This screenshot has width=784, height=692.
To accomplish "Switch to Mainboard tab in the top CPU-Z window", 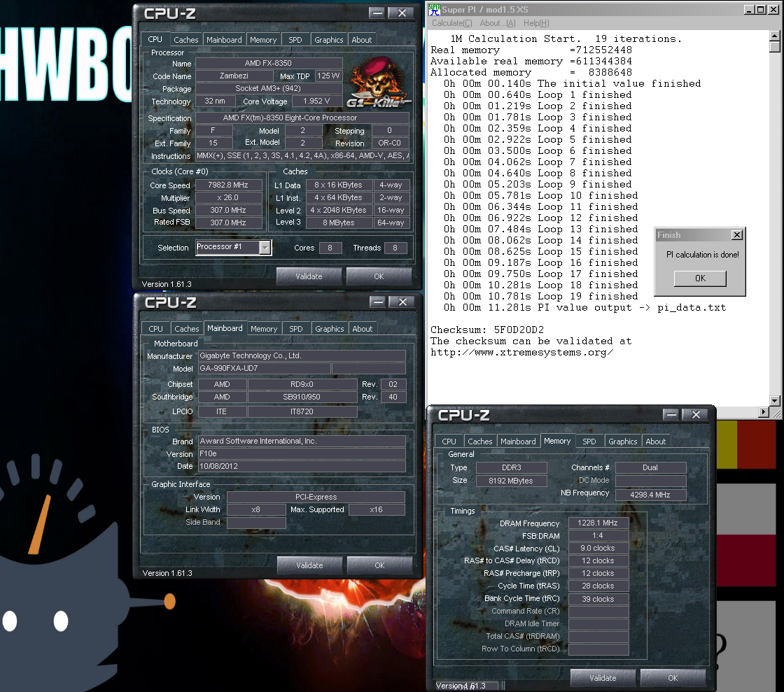I will pos(224,39).
